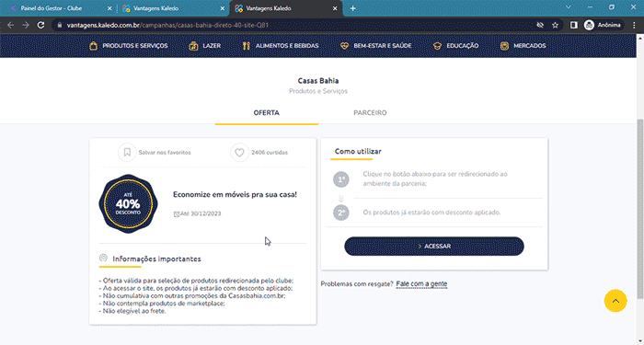
Task: Click the Não contempla produtos de marketplace line
Action: [x=162, y=304]
